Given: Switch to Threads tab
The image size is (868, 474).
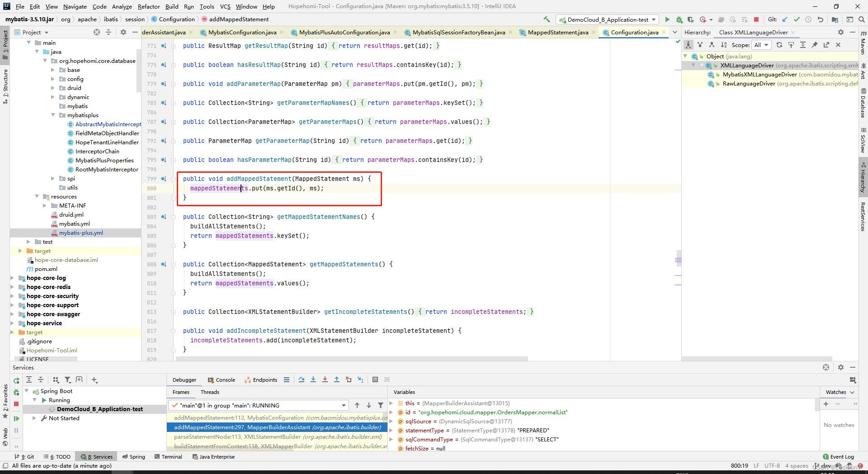Looking at the screenshot, I should click(210, 392).
